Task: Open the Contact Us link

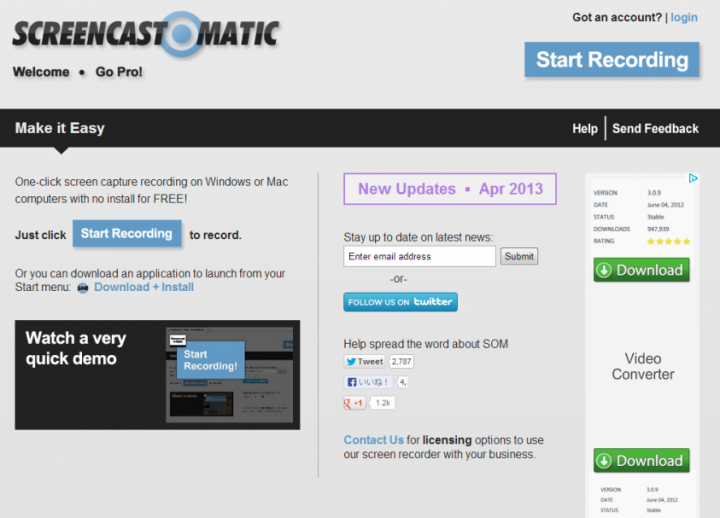Action: coord(373,440)
